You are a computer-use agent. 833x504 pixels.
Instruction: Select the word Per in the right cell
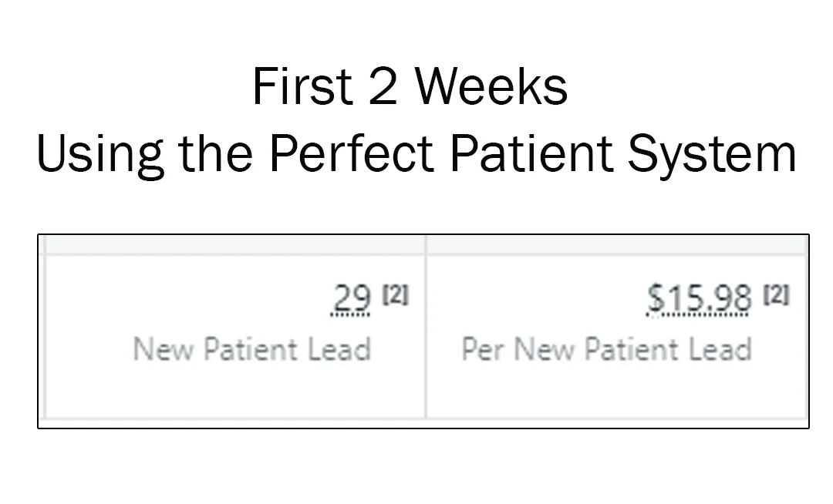[x=482, y=349]
